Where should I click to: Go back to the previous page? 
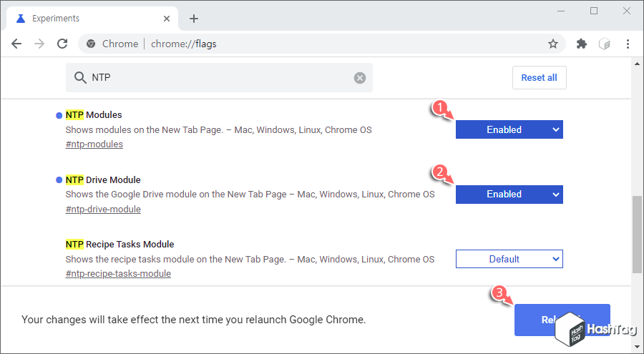[16, 44]
